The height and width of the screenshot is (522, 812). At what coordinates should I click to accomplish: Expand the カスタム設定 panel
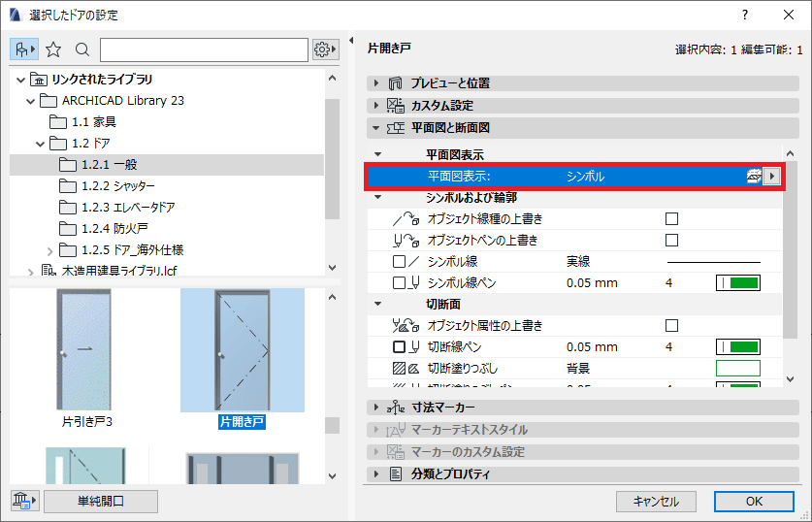pos(376,105)
